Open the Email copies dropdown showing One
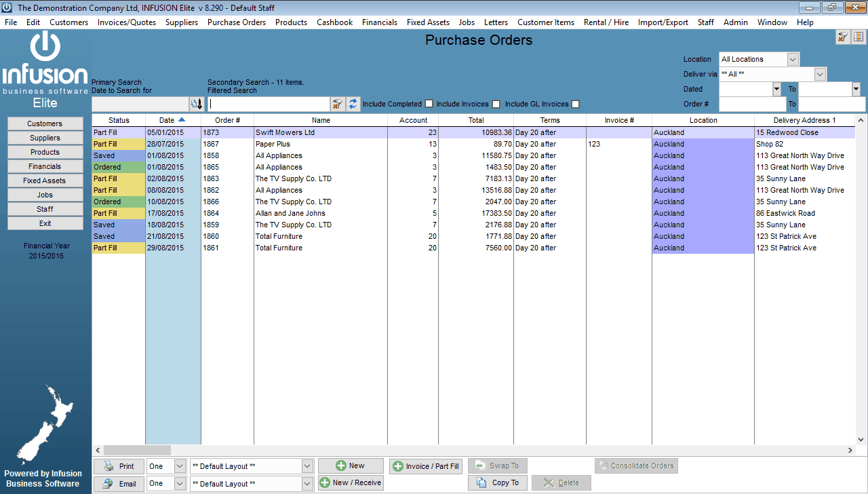Screen dimensions: 868x494 tap(180, 484)
